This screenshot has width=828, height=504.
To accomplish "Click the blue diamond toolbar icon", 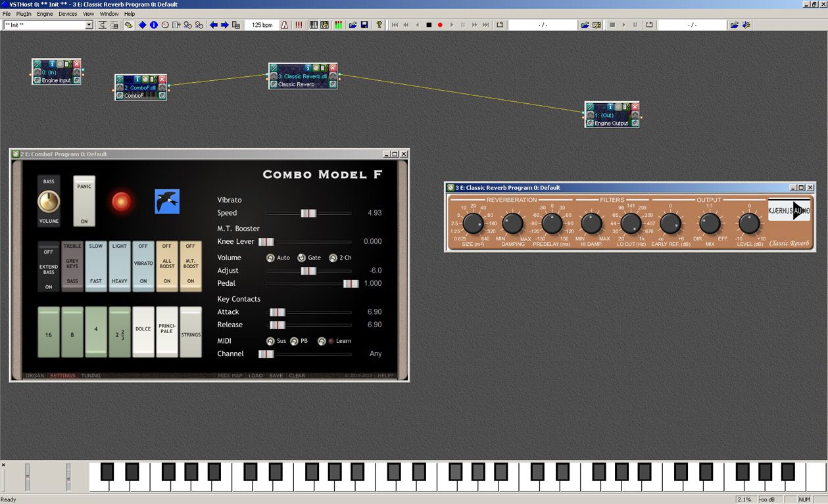I will pyautogui.click(x=143, y=25).
